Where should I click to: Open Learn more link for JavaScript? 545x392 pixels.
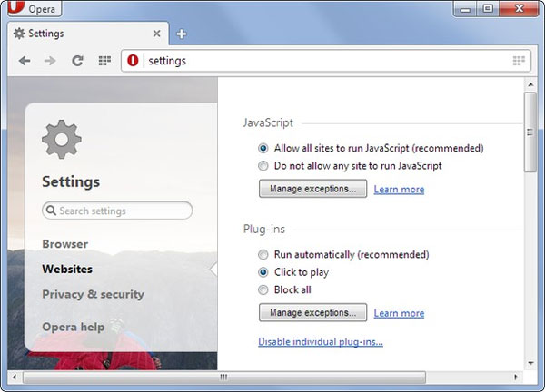click(399, 190)
